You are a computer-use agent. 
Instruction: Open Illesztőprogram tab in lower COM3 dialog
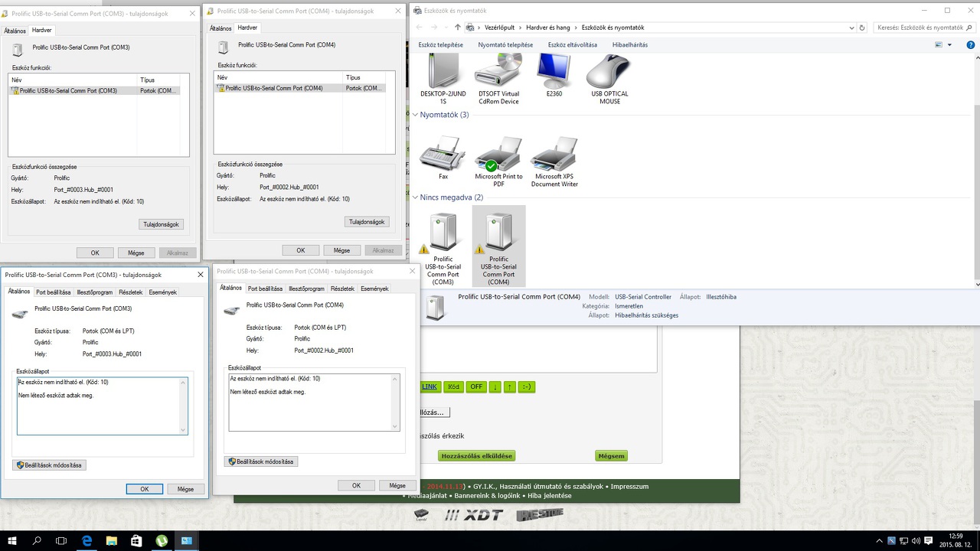pyautogui.click(x=95, y=292)
